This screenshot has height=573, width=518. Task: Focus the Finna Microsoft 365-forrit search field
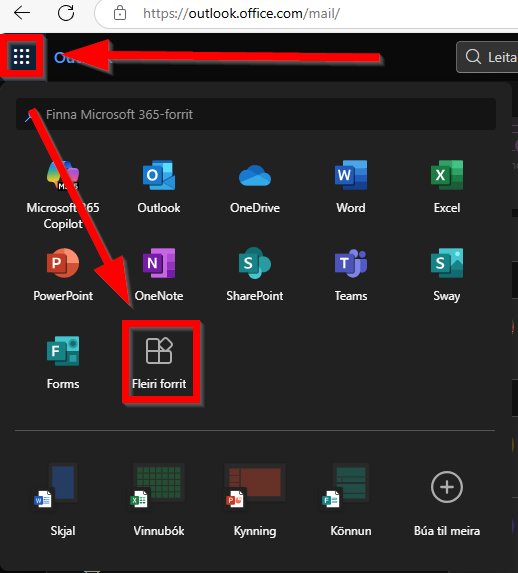pos(256,114)
